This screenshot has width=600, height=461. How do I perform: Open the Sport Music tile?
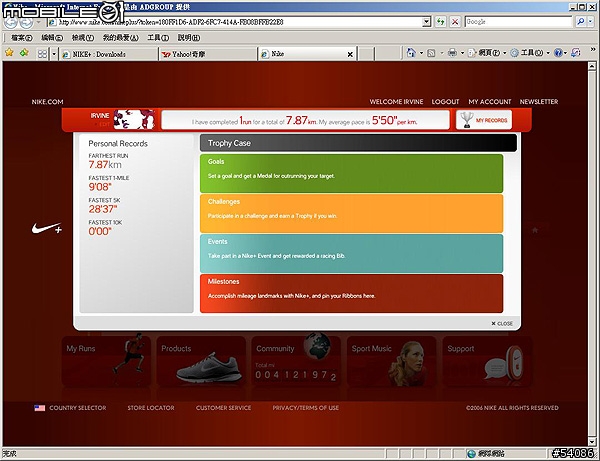click(x=391, y=361)
